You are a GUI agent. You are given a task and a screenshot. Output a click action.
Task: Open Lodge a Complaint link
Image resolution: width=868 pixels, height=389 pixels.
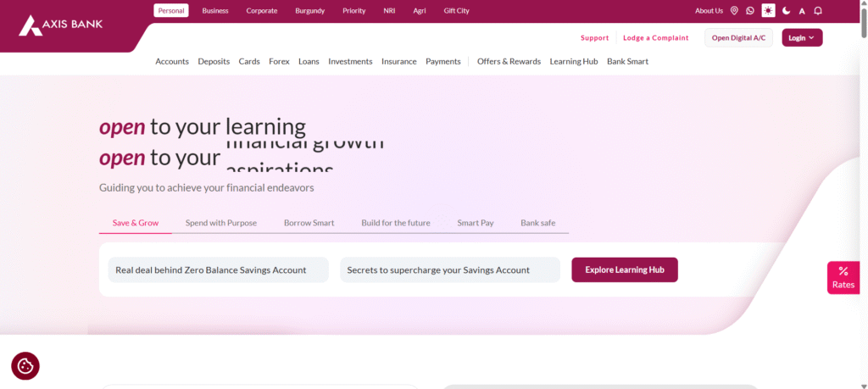[x=655, y=37]
